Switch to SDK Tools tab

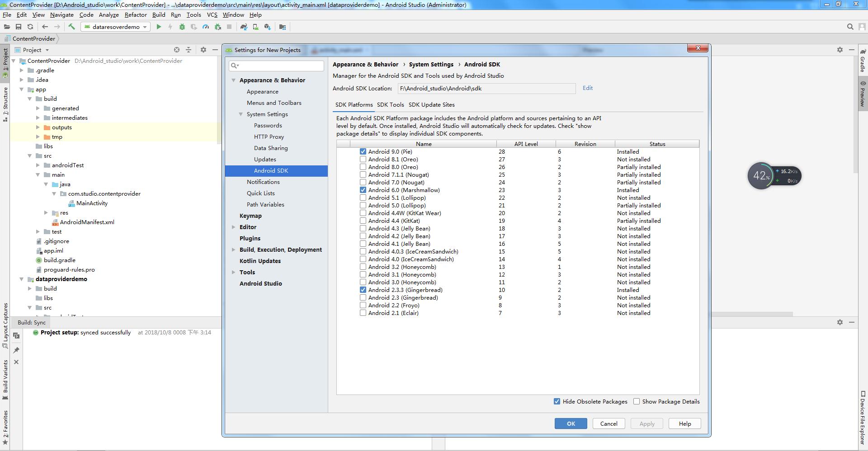click(x=391, y=104)
